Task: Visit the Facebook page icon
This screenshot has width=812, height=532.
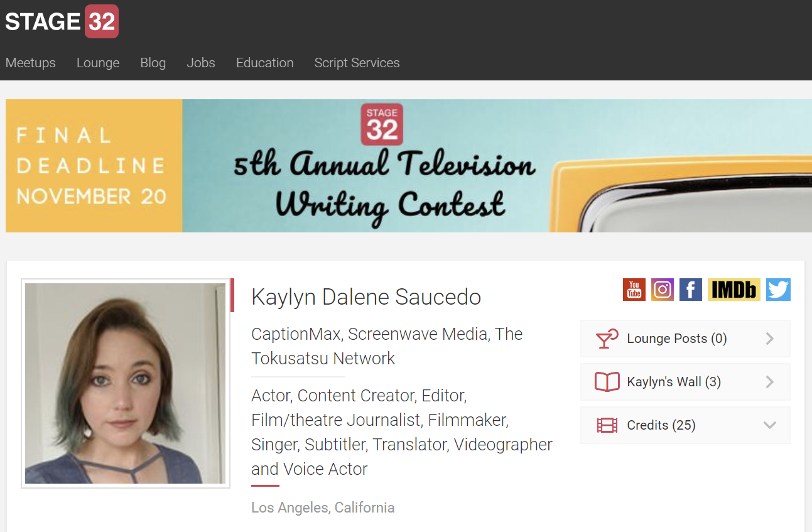Action: (691, 290)
